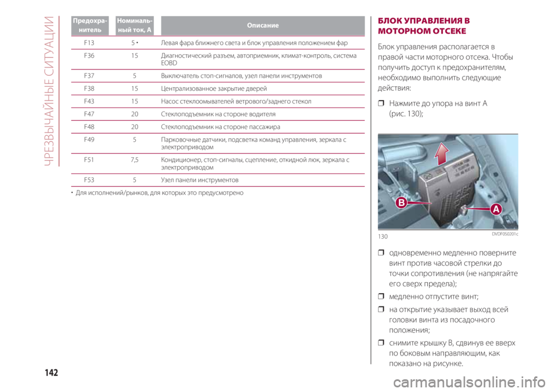Click 'Стеклоподъемник на стороне водителя' description
Screen dimensions: 555x392
(x=218, y=114)
